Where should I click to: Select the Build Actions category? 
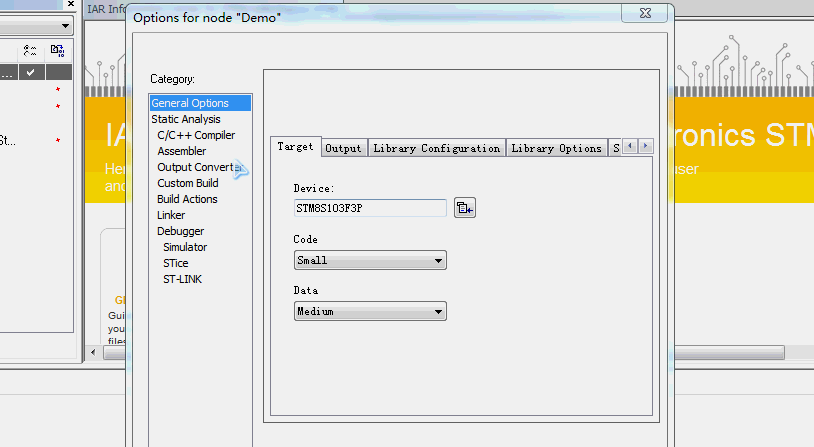click(187, 199)
